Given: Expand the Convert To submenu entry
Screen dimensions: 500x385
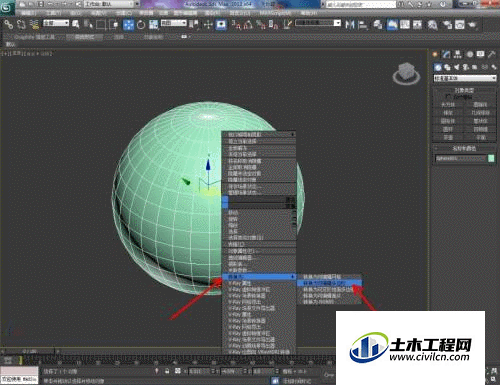Looking at the screenshot, I should [259, 277].
